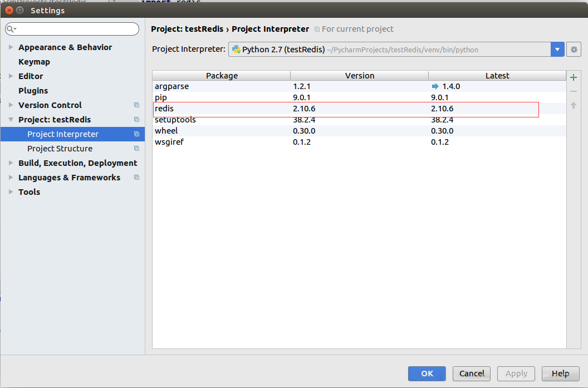588x388 pixels.
Task: Click the copy icon beside Languages & Frameworks
Action: click(x=136, y=178)
